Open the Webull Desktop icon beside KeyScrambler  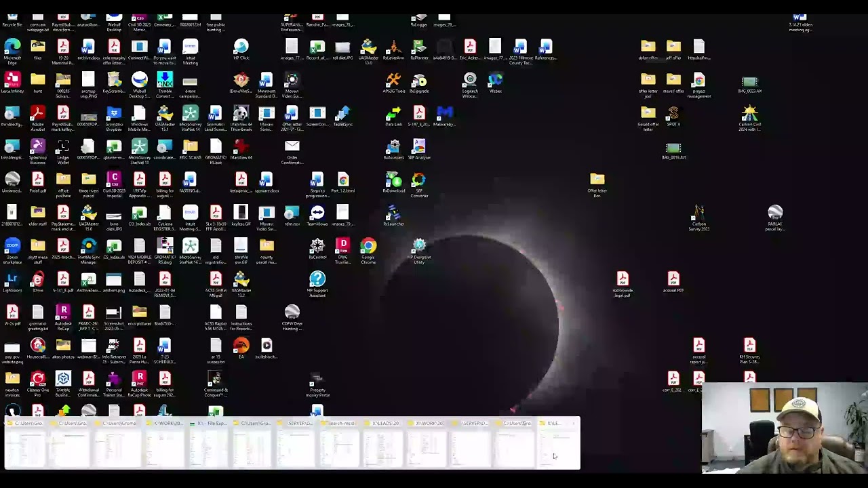click(139, 81)
